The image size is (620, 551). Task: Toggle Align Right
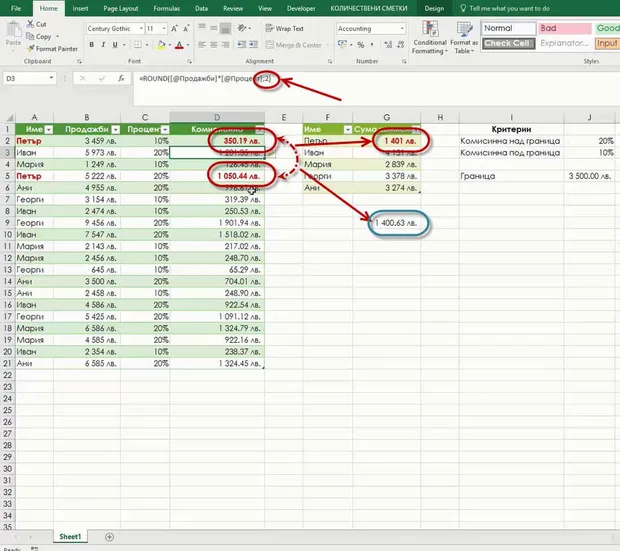tap(225, 45)
